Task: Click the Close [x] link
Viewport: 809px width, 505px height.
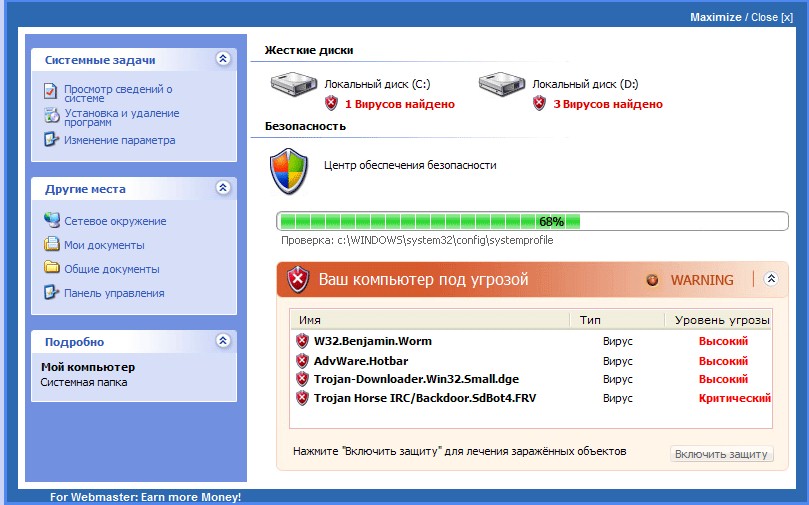Action: click(x=772, y=17)
